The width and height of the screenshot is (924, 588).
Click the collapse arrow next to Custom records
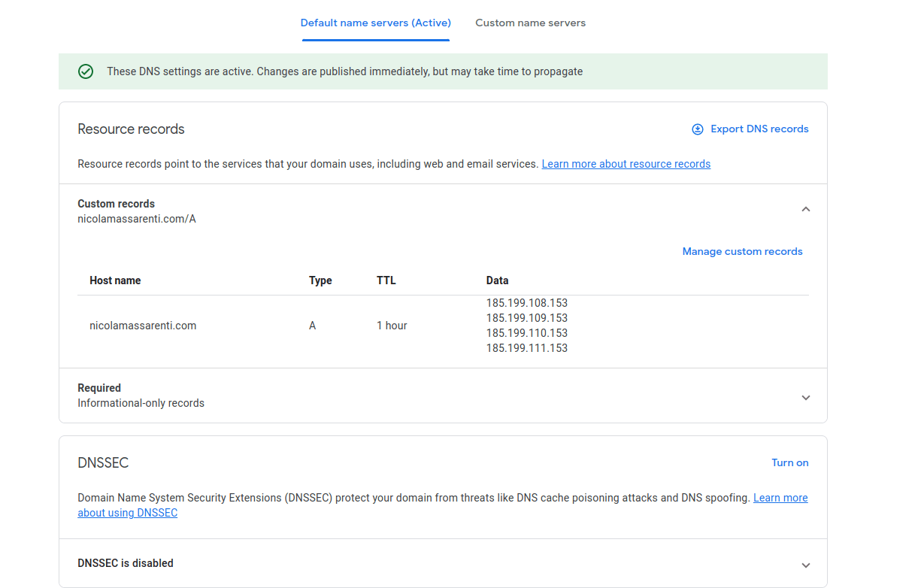[x=805, y=209]
